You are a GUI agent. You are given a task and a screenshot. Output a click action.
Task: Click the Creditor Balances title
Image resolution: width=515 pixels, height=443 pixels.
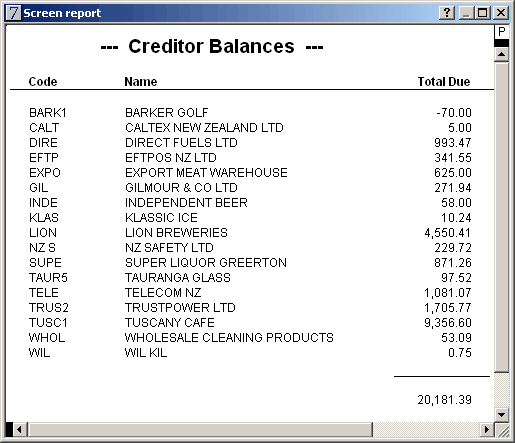[x=212, y=46]
